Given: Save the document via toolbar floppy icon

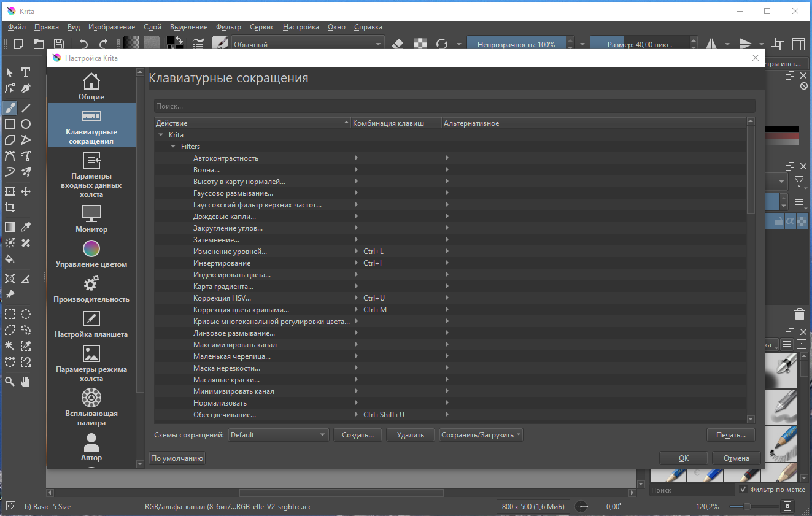Looking at the screenshot, I should [58, 44].
